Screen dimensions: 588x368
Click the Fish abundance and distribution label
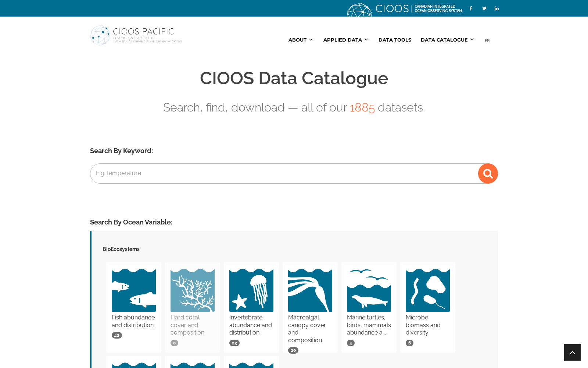133,321
